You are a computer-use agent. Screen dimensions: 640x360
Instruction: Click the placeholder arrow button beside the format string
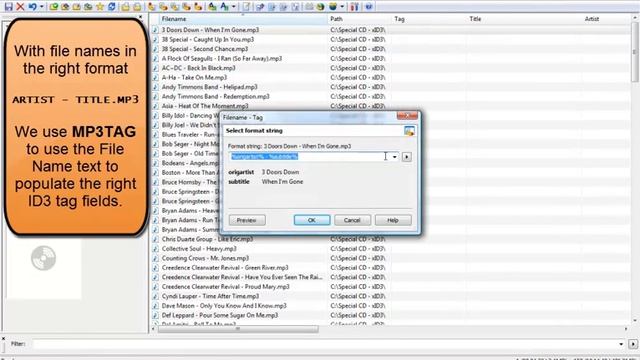click(407, 157)
